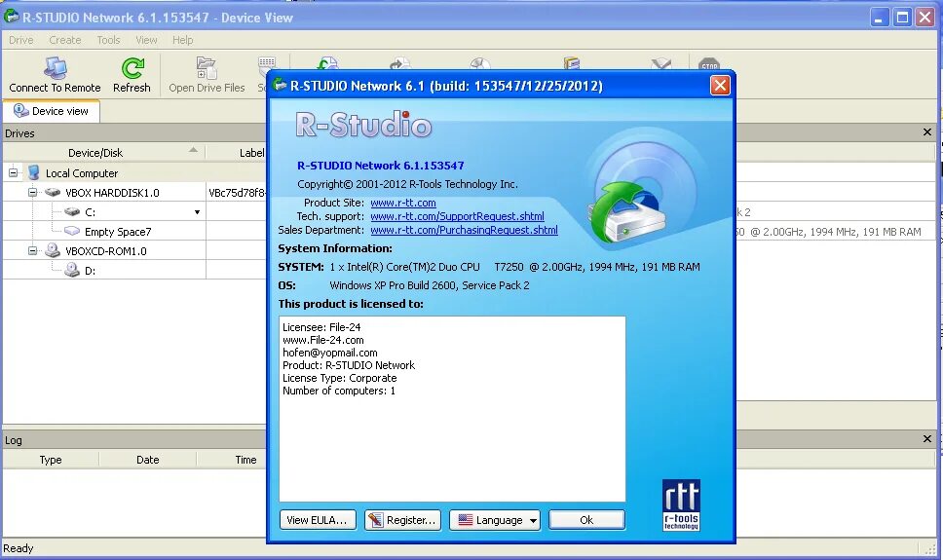The image size is (943, 560).
Task: Click the Date column header in Log
Action: point(147,460)
